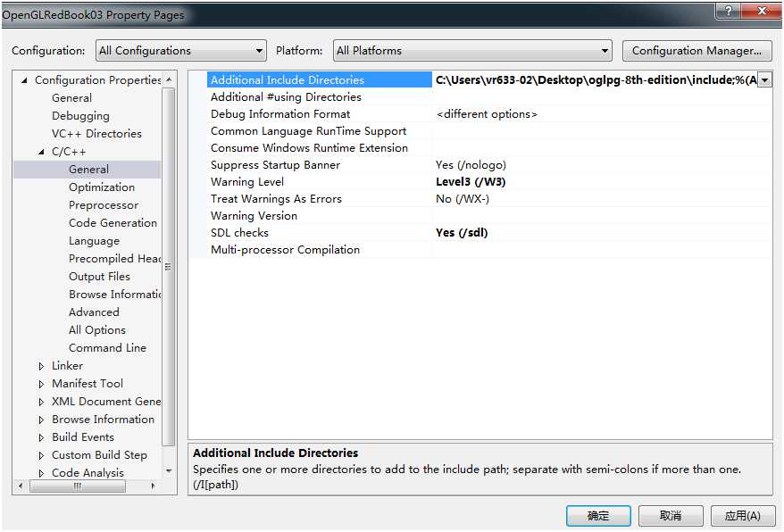Click the tree horizontal scroll-left arrow

21,486
